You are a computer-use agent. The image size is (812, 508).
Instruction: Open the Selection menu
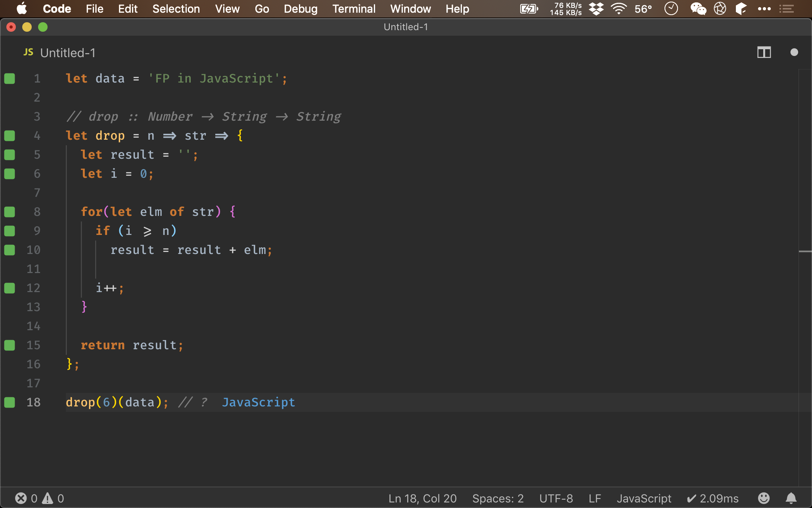click(x=176, y=8)
